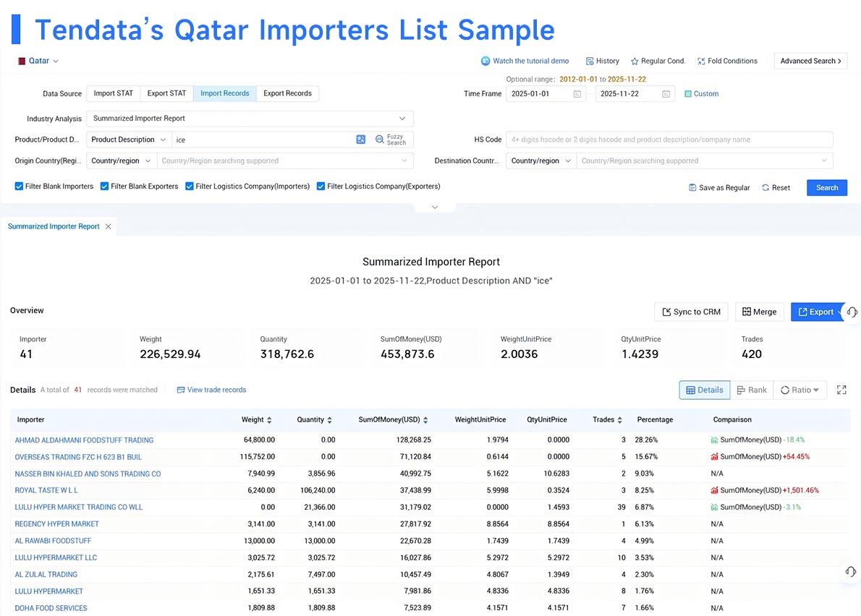Click comparison chart icon for ROYAL TASTE row

point(714,490)
